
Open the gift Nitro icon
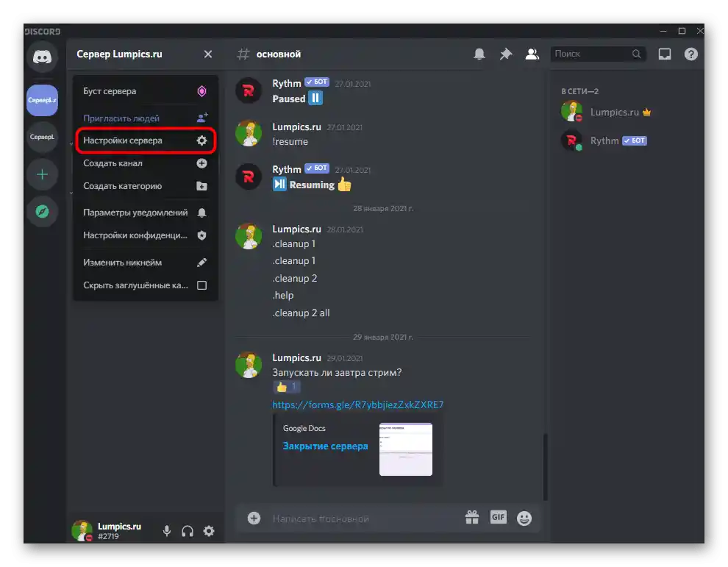[x=472, y=517]
